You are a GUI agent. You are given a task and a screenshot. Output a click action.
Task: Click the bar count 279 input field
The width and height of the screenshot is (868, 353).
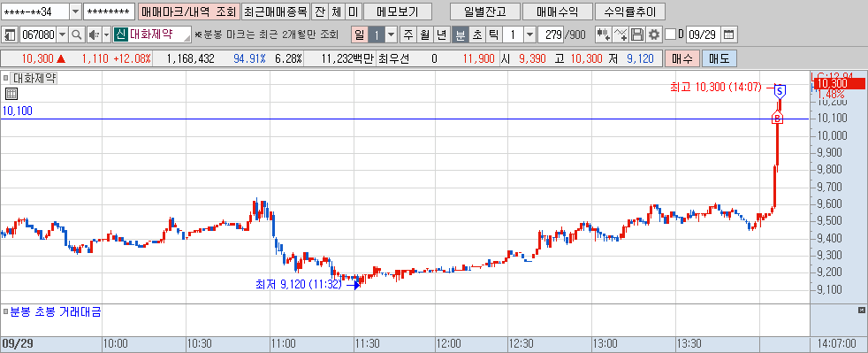pyautogui.click(x=551, y=35)
